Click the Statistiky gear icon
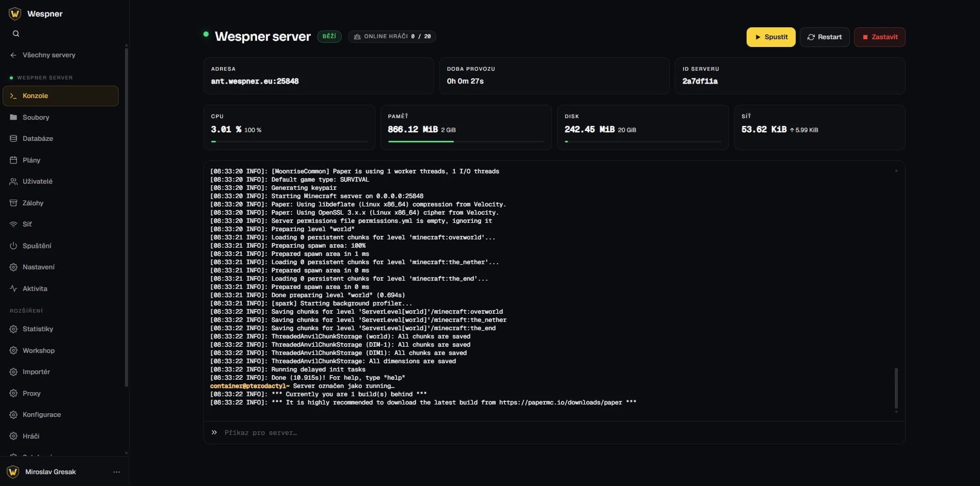 13,329
